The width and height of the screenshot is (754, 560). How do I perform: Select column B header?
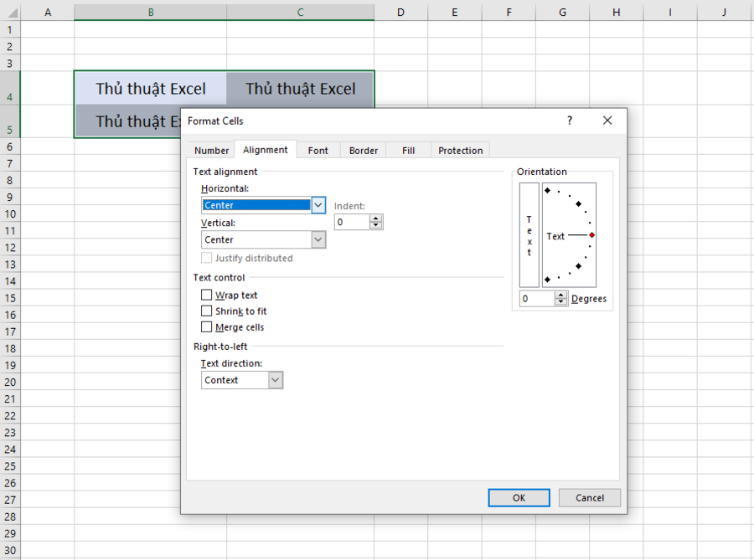click(x=151, y=13)
